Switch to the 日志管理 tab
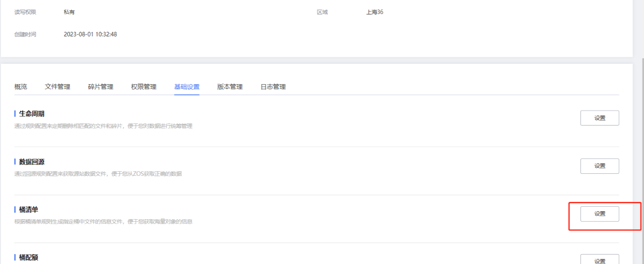The image size is (644, 264). 273,87
